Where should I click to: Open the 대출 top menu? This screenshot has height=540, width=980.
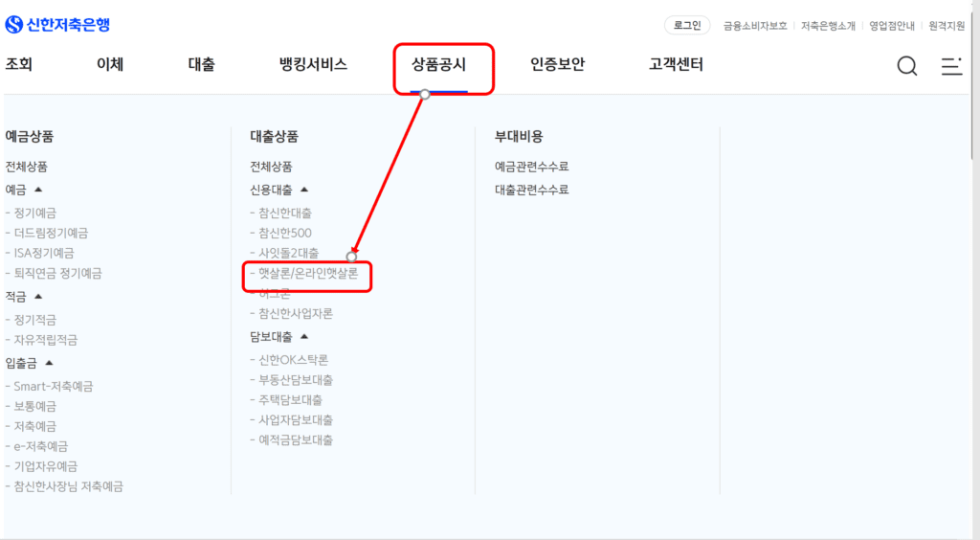click(x=201, y=64)
